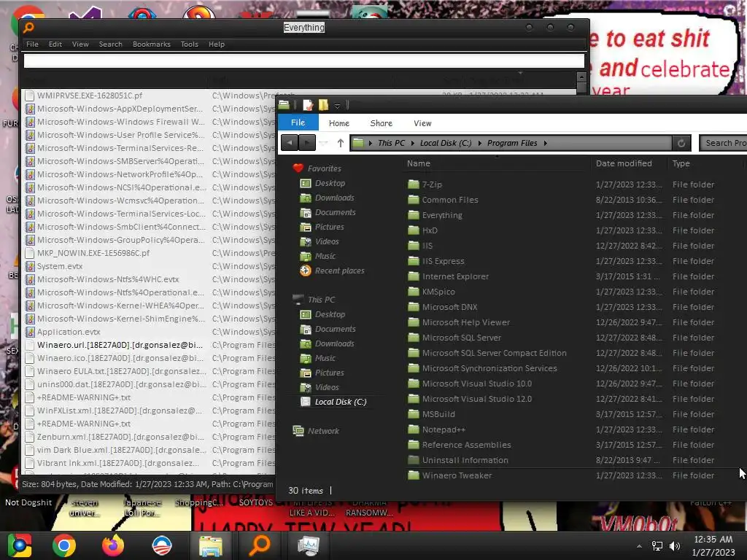747x560 pixels.
Task: Show hidden tray icons arrow
Action: coord(639,546)
